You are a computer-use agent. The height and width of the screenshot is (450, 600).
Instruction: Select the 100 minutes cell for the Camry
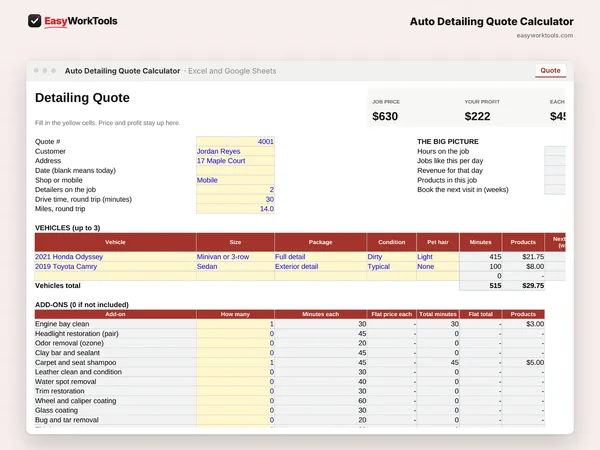pyautogui.click(x=481, y=266)
